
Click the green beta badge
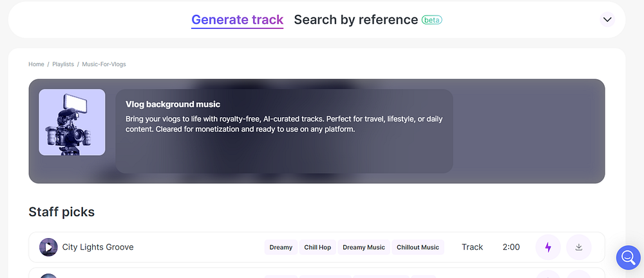pos(431,20)
